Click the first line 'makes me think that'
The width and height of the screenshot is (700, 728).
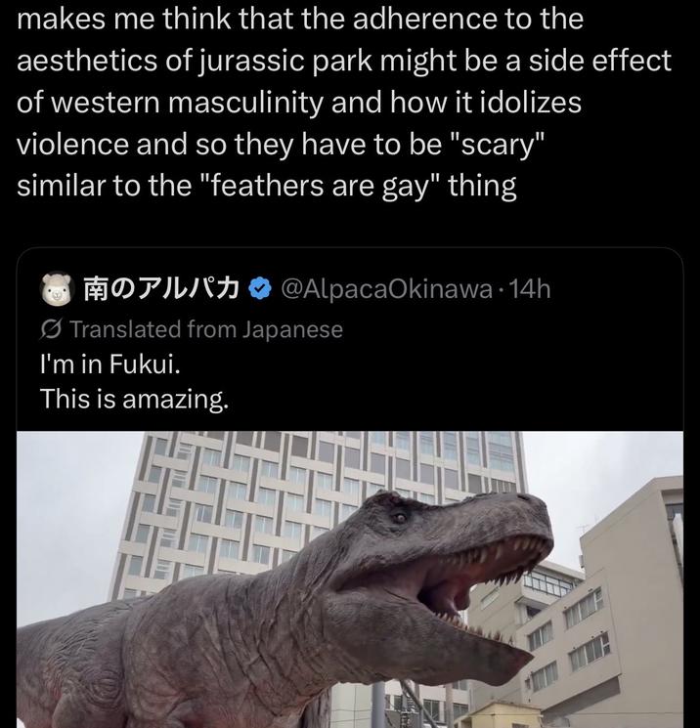click(155, 19)
